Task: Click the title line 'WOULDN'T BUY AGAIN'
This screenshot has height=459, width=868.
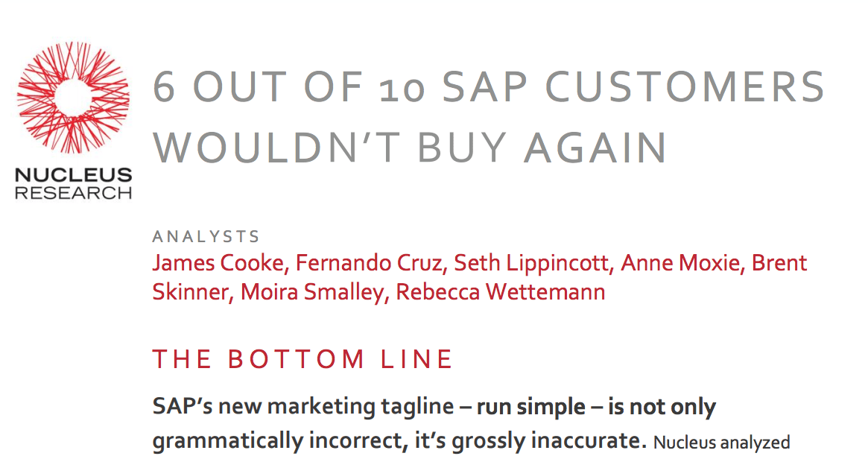Action: (410, 148)
